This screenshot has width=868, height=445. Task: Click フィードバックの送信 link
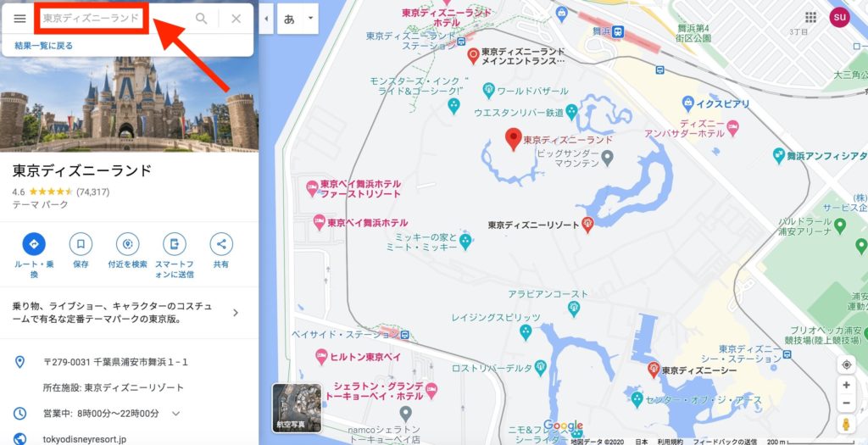725,441
